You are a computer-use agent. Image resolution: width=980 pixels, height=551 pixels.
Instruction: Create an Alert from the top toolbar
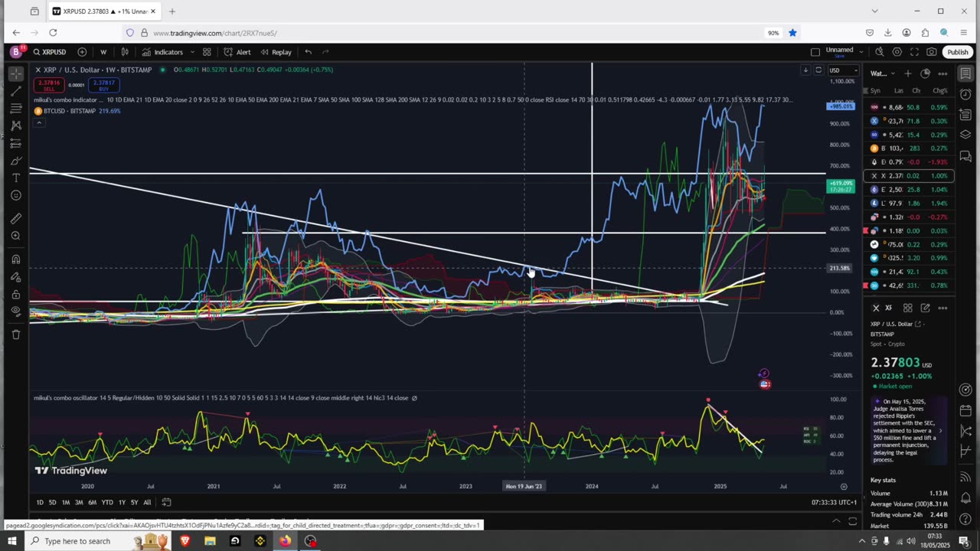(x=237, y=52)
